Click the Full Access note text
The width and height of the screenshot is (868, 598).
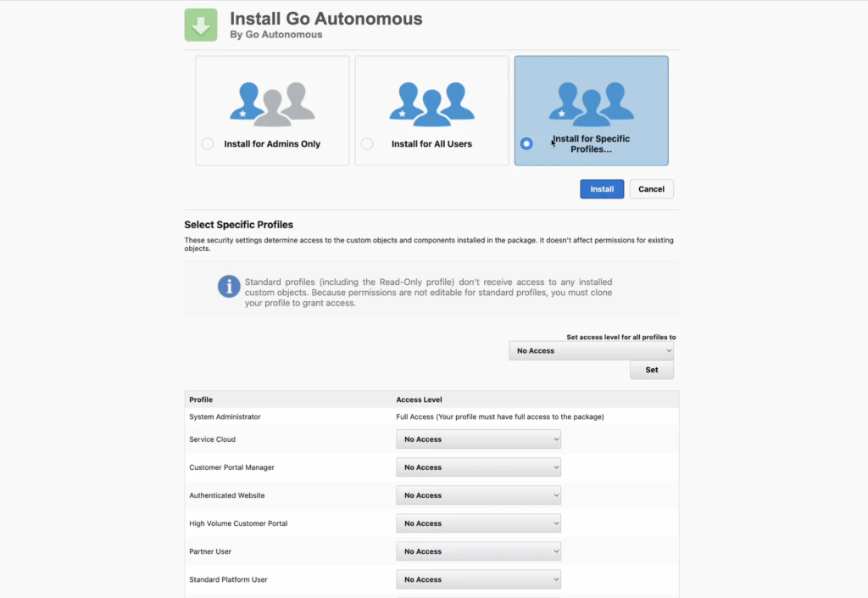click(500, 417)
